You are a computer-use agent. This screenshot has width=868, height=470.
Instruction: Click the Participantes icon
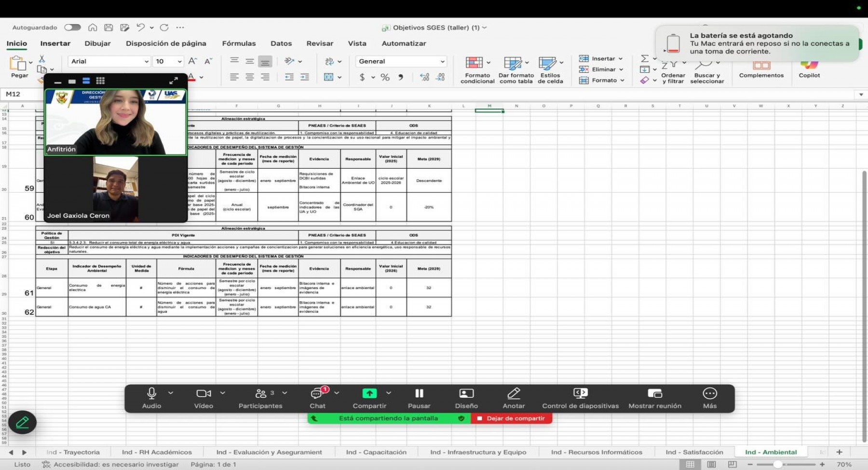[x=260, y=394]
